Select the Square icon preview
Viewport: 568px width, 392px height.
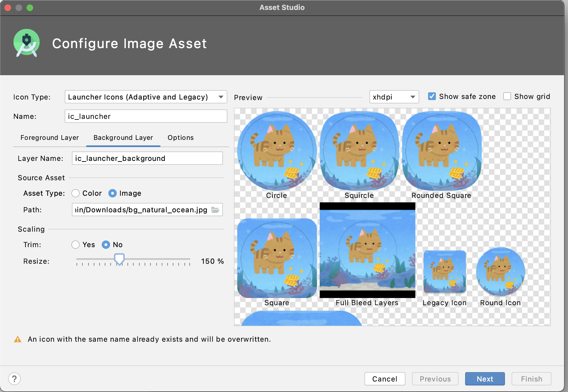coord(277,258)
